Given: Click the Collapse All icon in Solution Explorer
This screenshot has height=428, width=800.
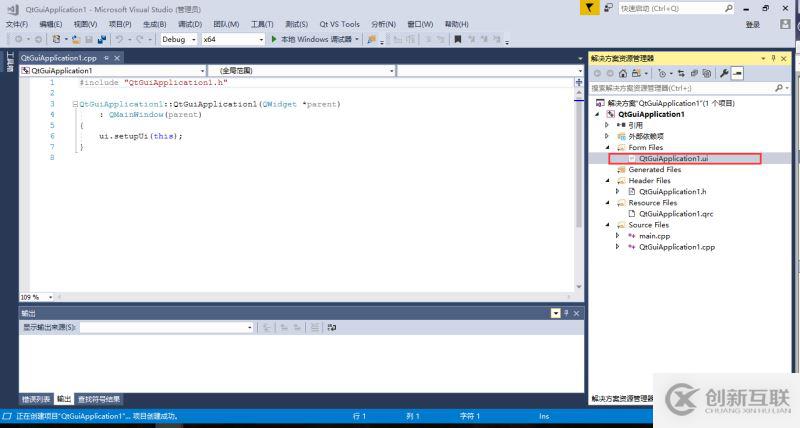Looking at the screenshot, I should [x=694, y=73].
